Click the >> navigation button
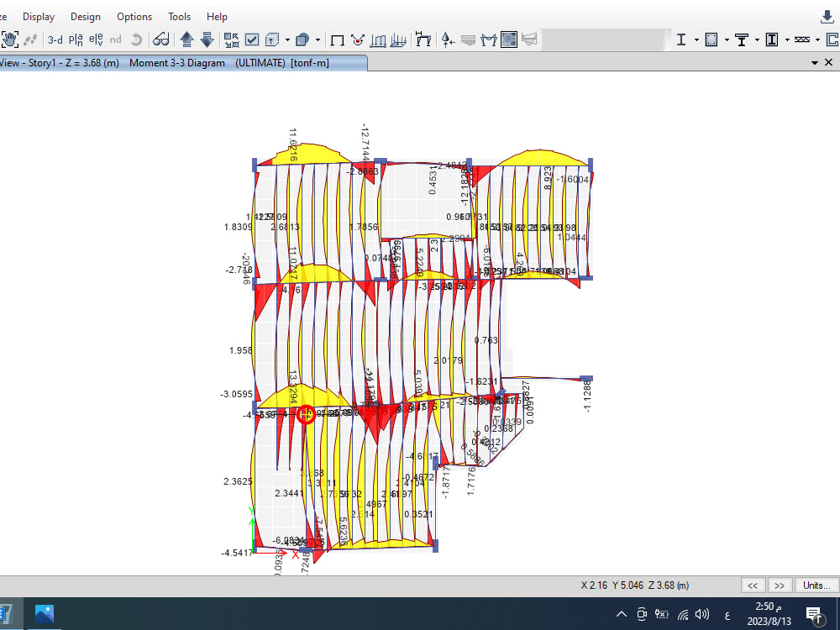 780,585
